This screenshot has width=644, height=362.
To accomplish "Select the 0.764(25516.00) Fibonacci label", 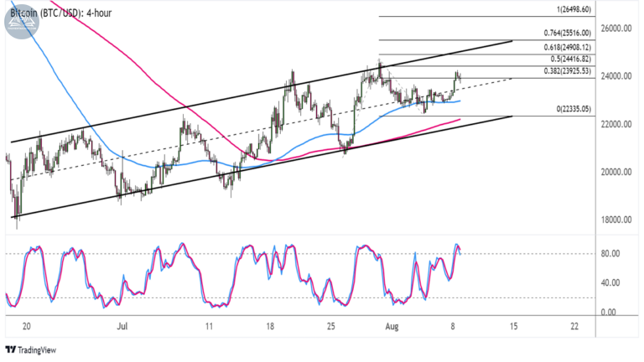I will click(567, 33).
